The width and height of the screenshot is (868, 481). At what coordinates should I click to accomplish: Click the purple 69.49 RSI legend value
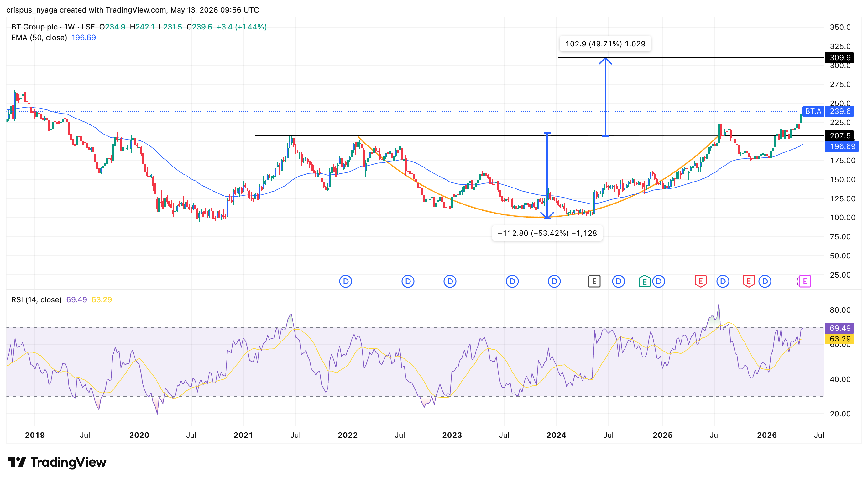(76, 300)
